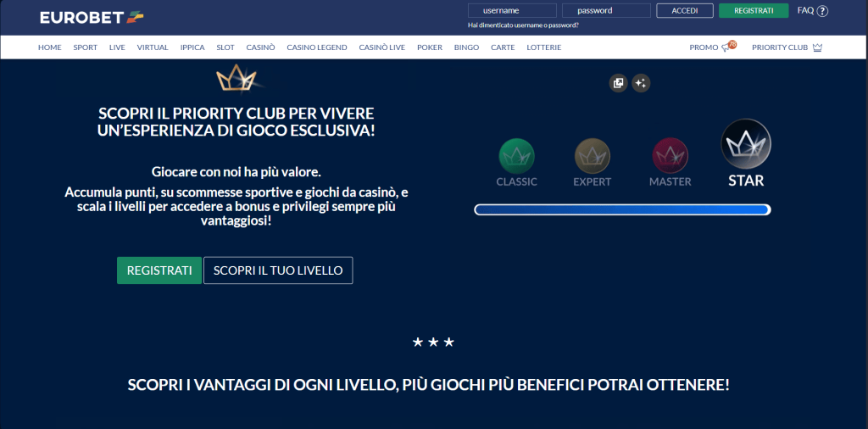868x429 pixels.
Task: Select the Master red crown badge
Action: click(x=670, y=156)
